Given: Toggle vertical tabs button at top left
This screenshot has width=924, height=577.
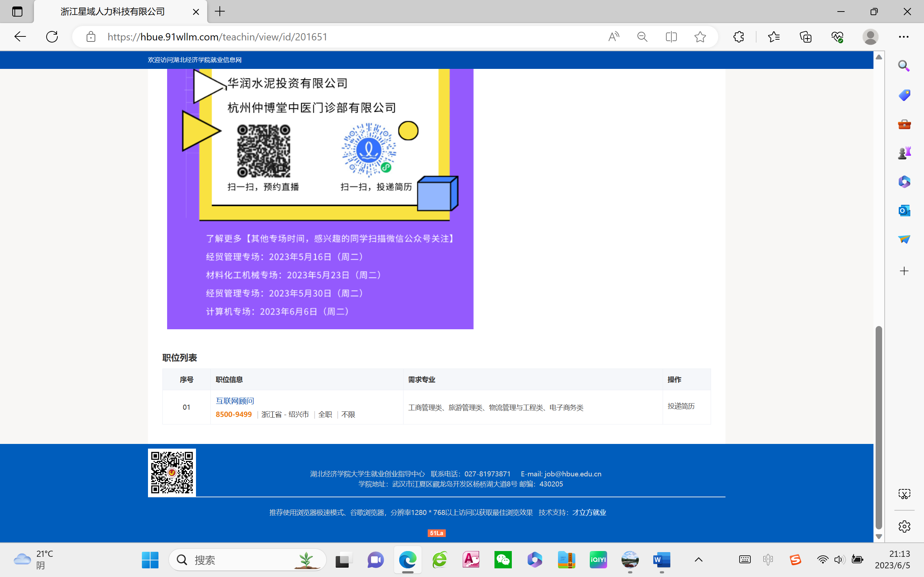Looking at the screenshot, I should [17, 12].
